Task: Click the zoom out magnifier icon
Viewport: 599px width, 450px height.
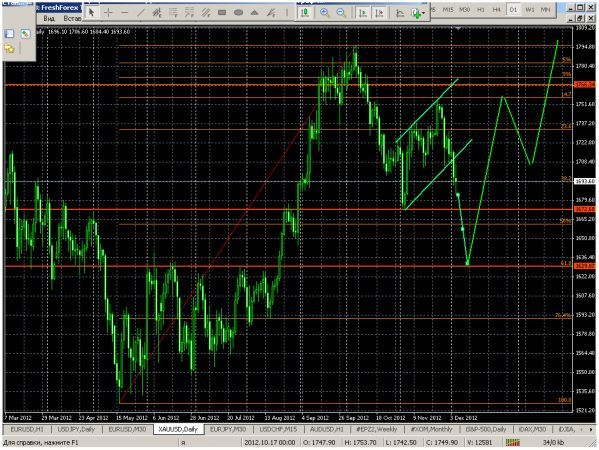Action: click(341, 13)
